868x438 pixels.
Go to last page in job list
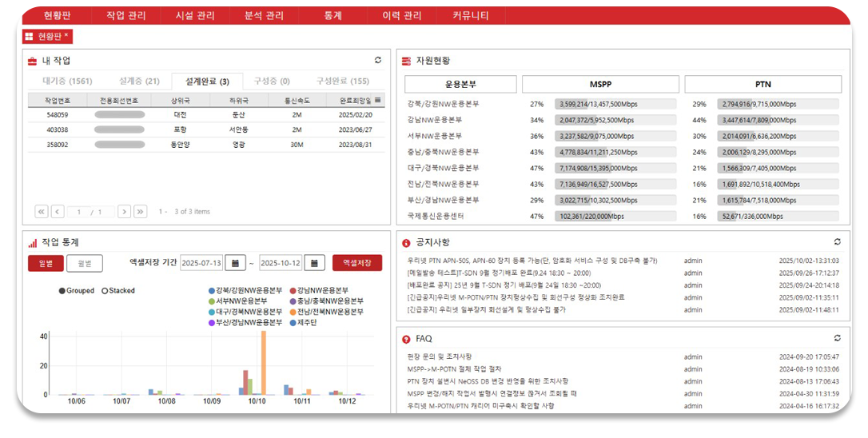pos(141,212)
